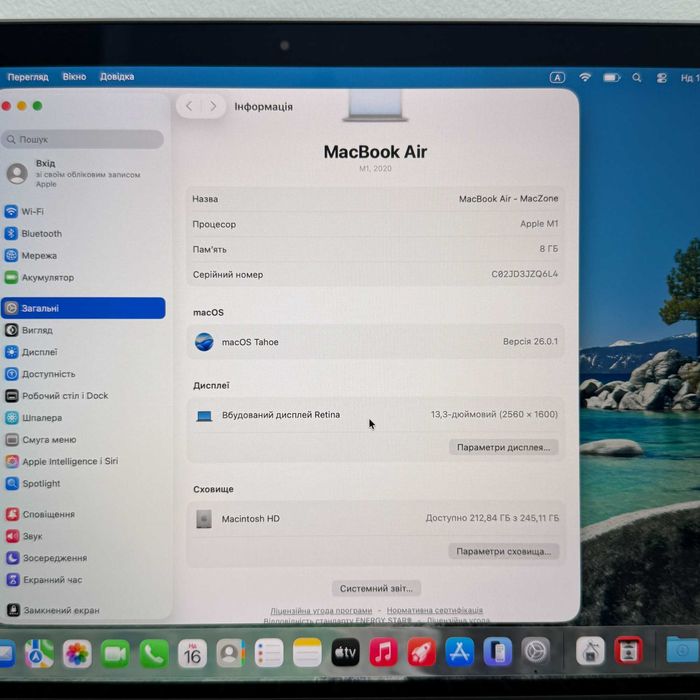This screenshot has width=700, height=700.
Task: Open Reminders from the Dock
Action: point(269,654)
